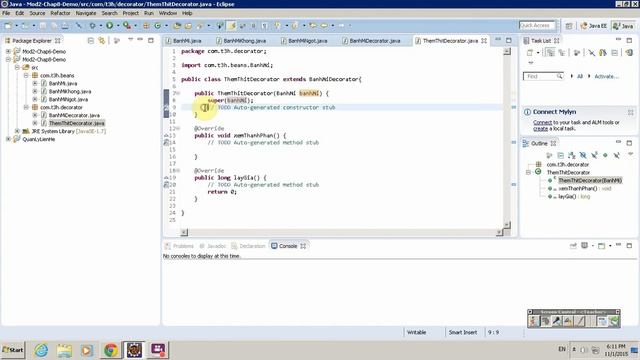Click the Quick Access search box
Screen dimensions: 640x360
coord(537,25)
